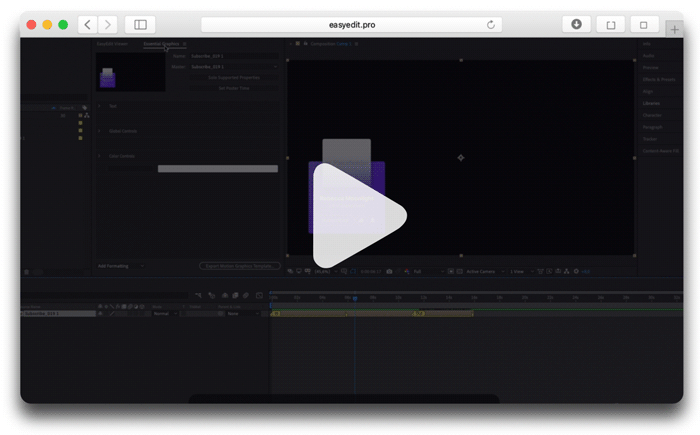Switch to the EasyEdit Viewer tab
The width and height of the screenshot is (700, 435).
point(112,44)
